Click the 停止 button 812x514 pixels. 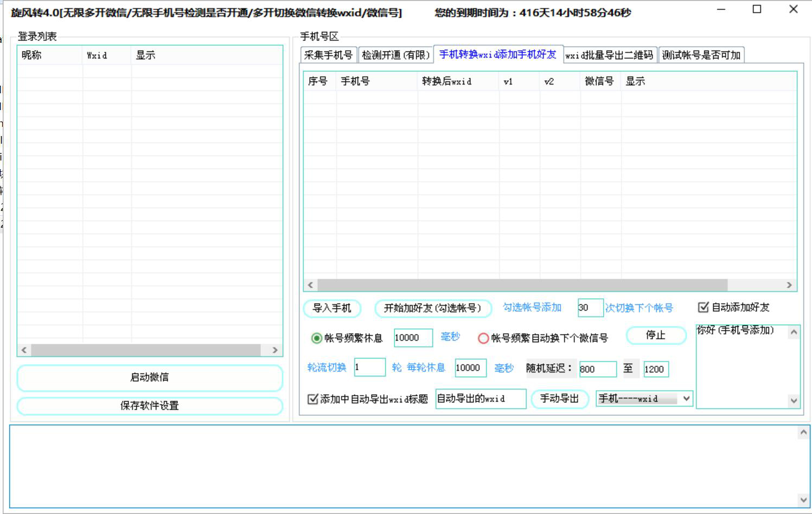coord(656,335)
